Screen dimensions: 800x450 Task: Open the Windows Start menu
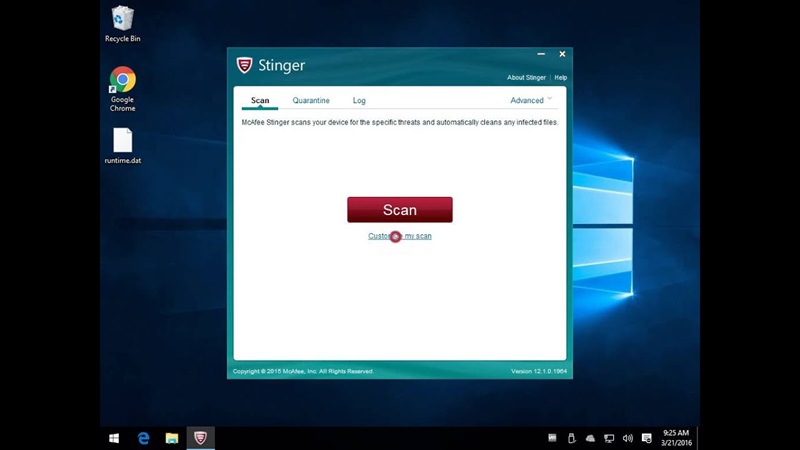pos(114,438)
